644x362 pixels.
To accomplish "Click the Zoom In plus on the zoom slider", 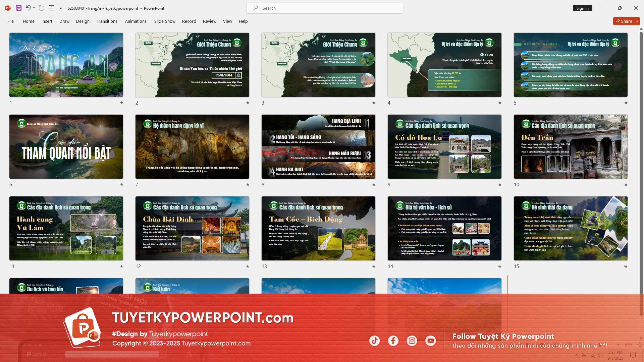I will coord(618,345).
